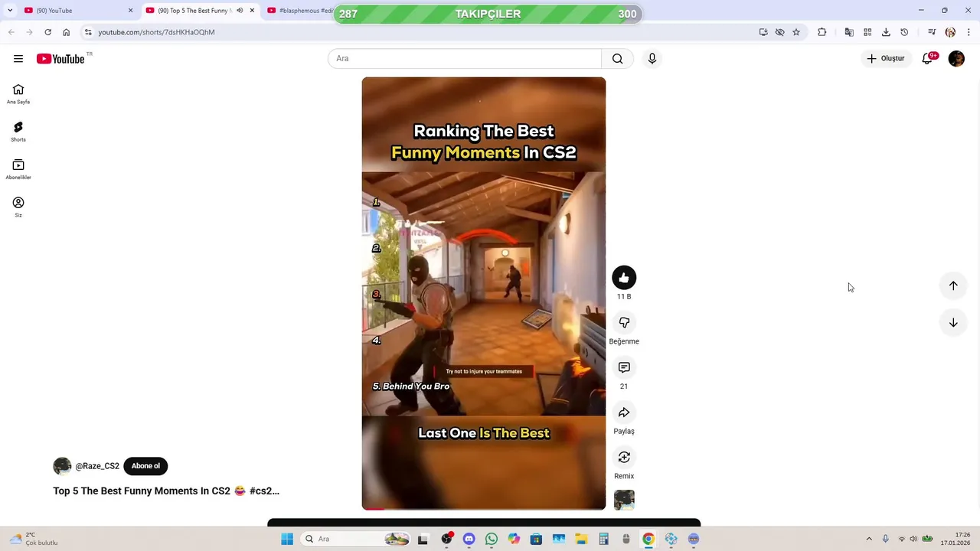Open Ana Sayfa in the sidebar
Image resolution: width=980 pixels, height=551 pixels.
(18, 94)
